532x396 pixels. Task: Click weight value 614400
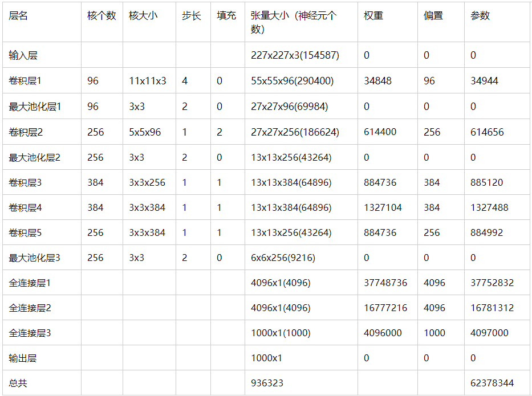pos(380,132)
